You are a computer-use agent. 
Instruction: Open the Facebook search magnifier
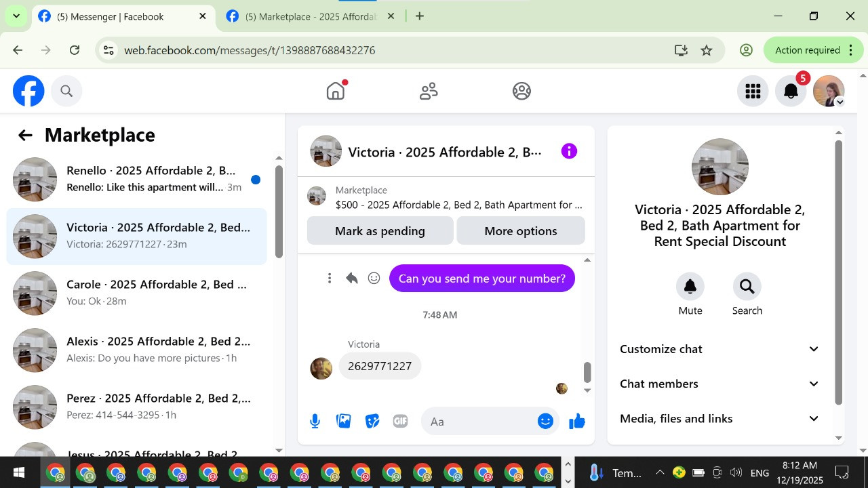point(66,91)
